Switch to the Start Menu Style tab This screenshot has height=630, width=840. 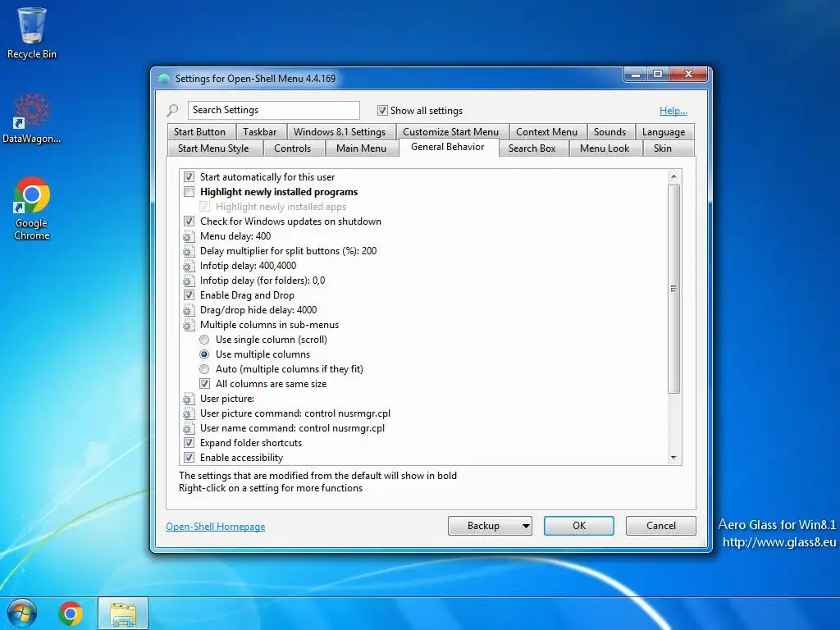[x=213, y=148]
